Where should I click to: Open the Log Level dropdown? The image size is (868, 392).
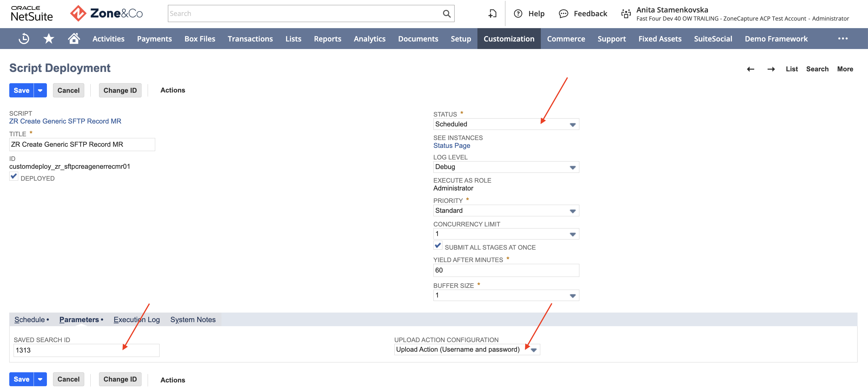[x=506, y=167]
